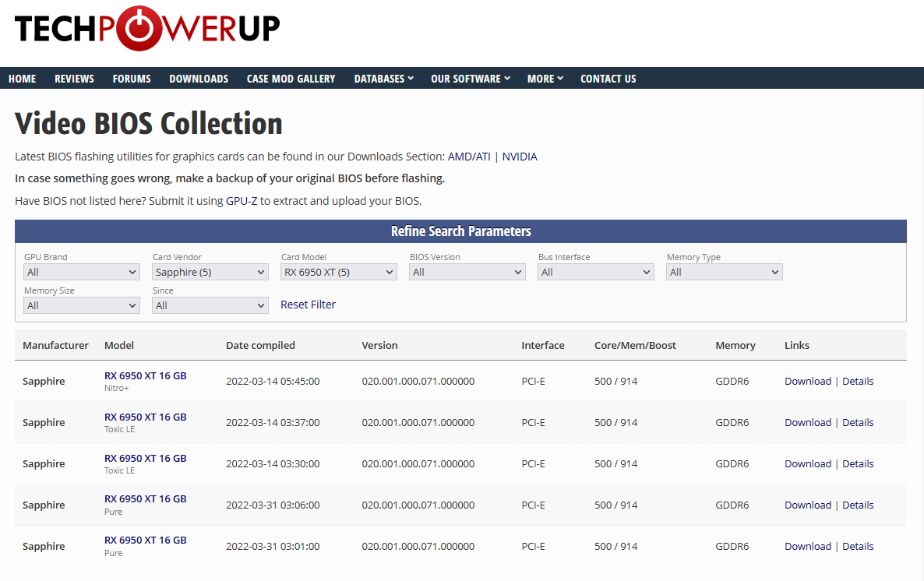Screen dimensions: 924x581
Task: View Details for Pure BIOS 03:06:00
Action: click(x=858, y=505)
